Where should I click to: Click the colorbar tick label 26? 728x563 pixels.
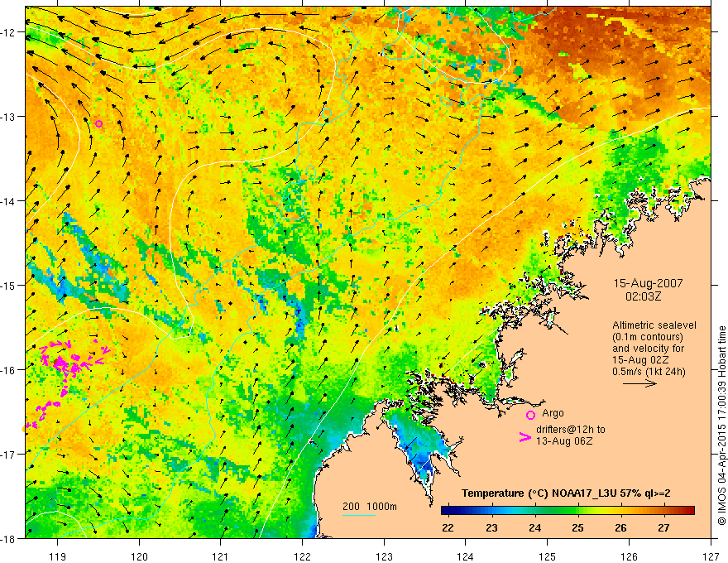click(620, 528)
